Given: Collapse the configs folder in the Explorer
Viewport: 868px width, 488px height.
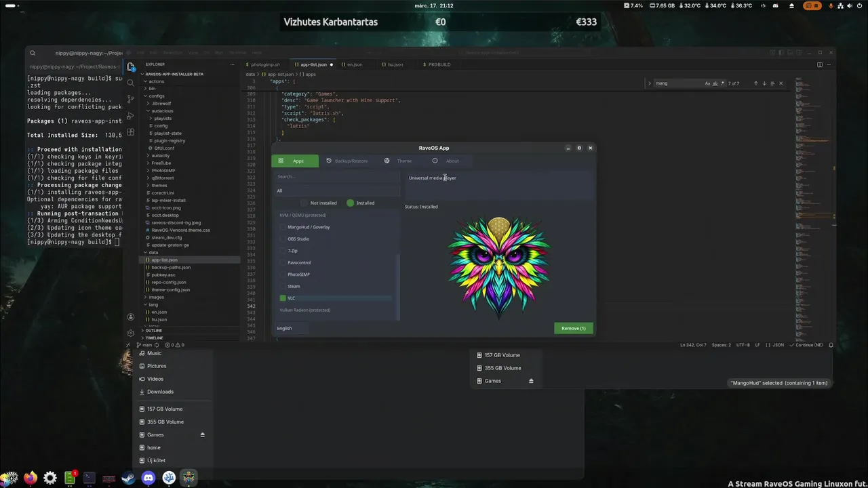Looking at the screenshot, I should tap(157, 96).
